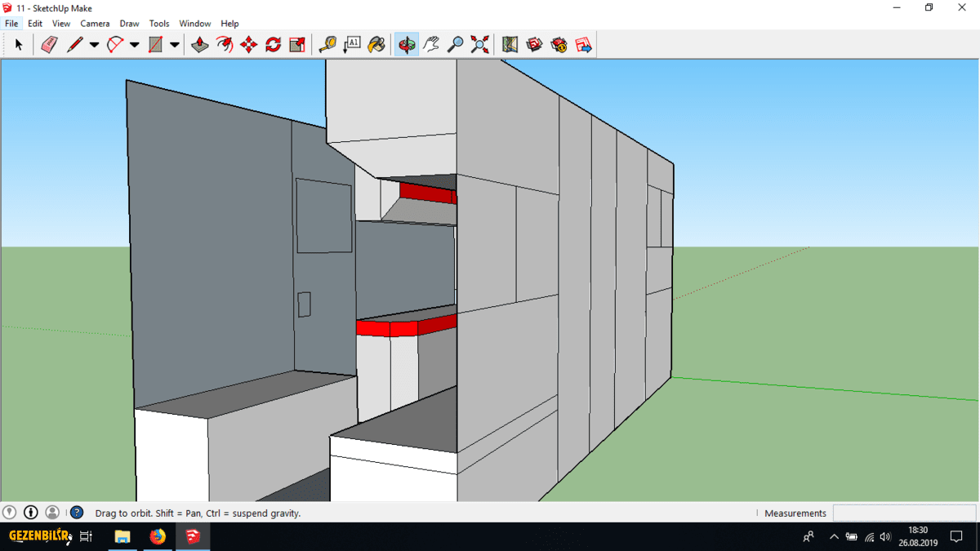Select the Arc tool
Image resolution: width=980 pixels, height=551 pixels.
(115, 45)
